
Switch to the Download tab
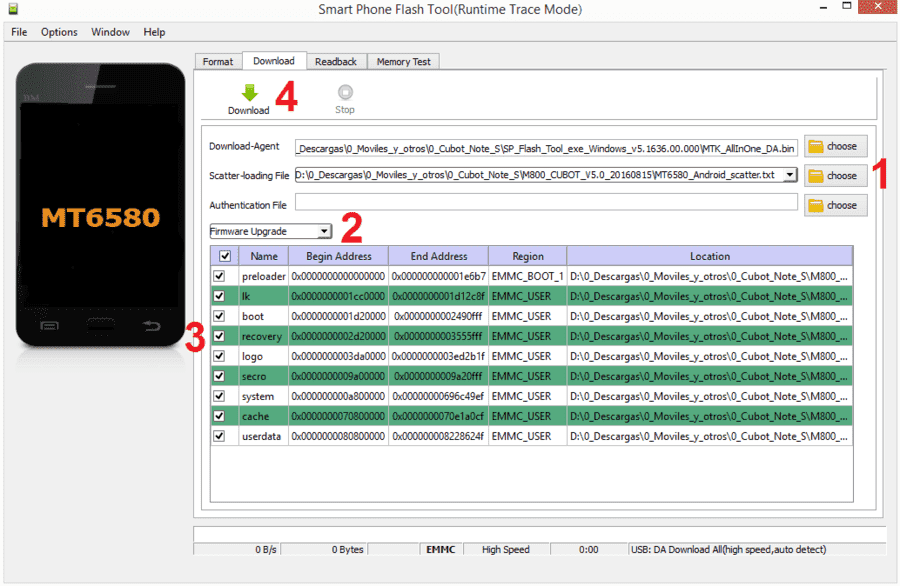pyautogui.click(x=274, y=61)
